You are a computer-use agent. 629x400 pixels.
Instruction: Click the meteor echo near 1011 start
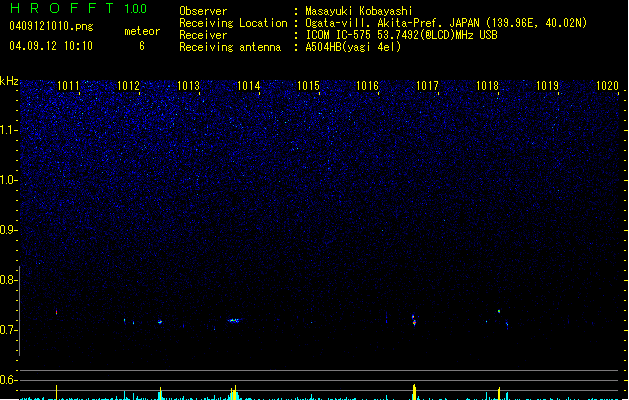click(x=57, y=312)
